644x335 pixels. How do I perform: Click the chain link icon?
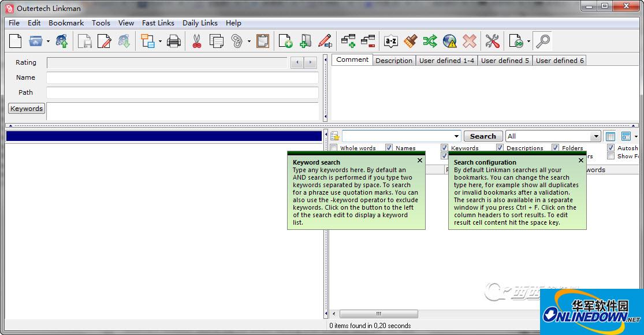[237, 41]
